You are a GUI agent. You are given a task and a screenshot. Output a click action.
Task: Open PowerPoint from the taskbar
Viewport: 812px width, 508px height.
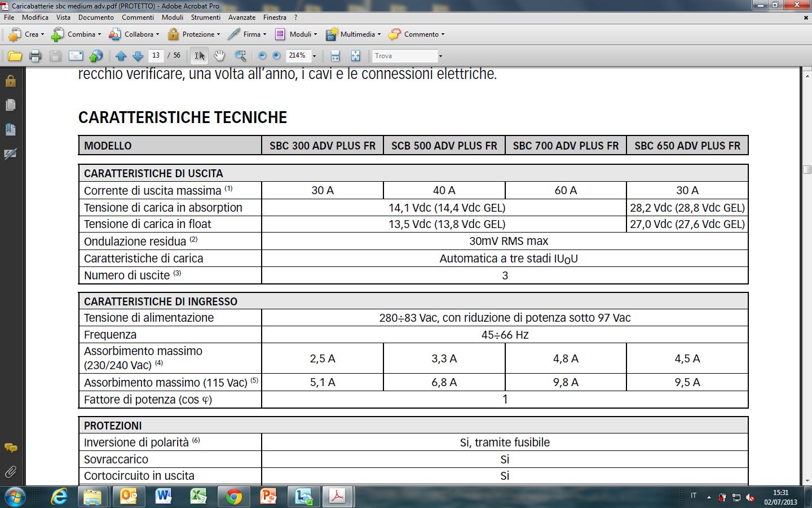[x=268, y=497]
